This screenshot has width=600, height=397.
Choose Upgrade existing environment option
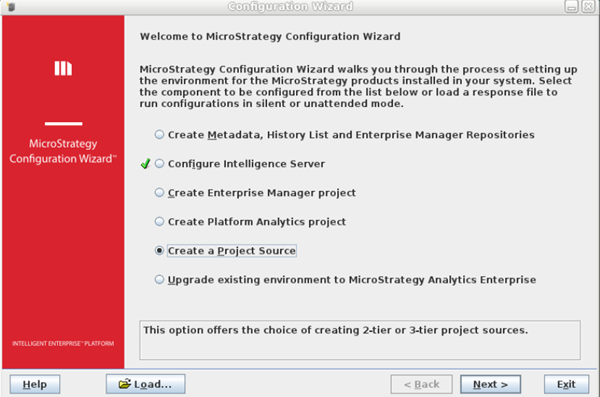(159, 279)
